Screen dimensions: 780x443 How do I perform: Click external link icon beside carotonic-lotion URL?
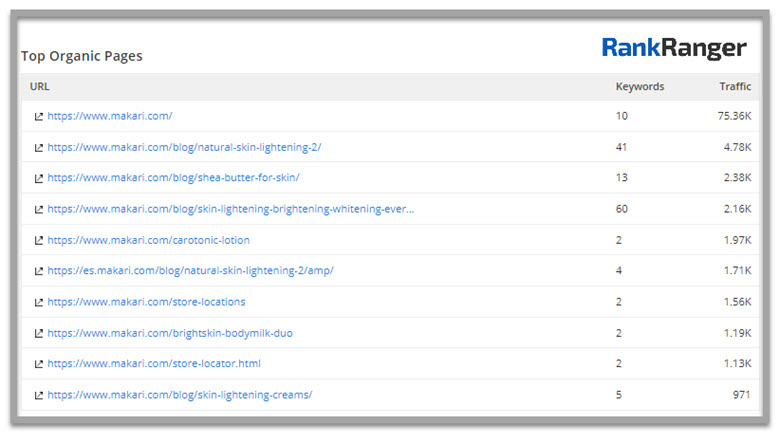pos(38,241)
